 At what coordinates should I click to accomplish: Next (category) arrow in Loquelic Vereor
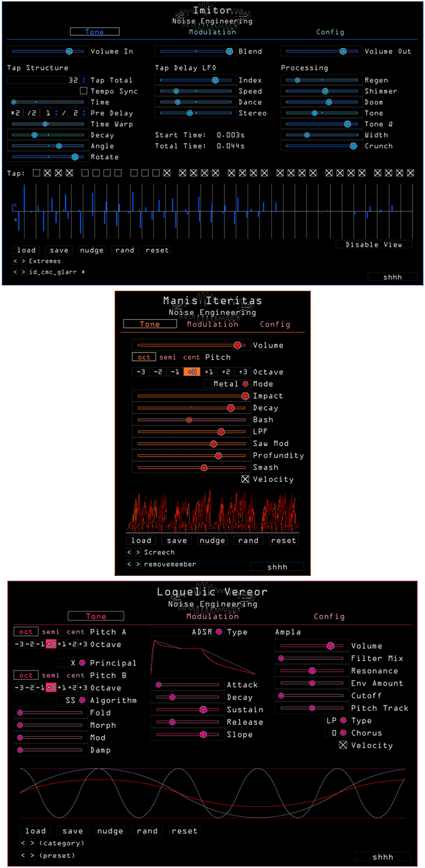pyautogui.click(x=32, y=843)
